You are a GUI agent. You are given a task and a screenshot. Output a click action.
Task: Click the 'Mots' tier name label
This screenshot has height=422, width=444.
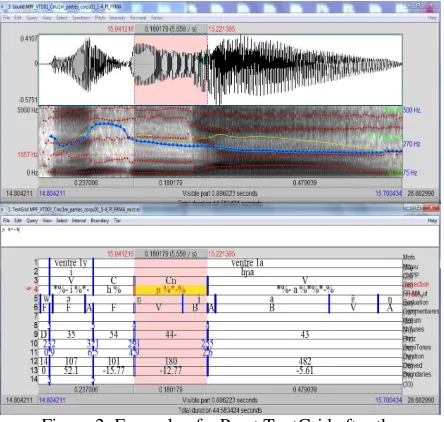pos(409,257)
